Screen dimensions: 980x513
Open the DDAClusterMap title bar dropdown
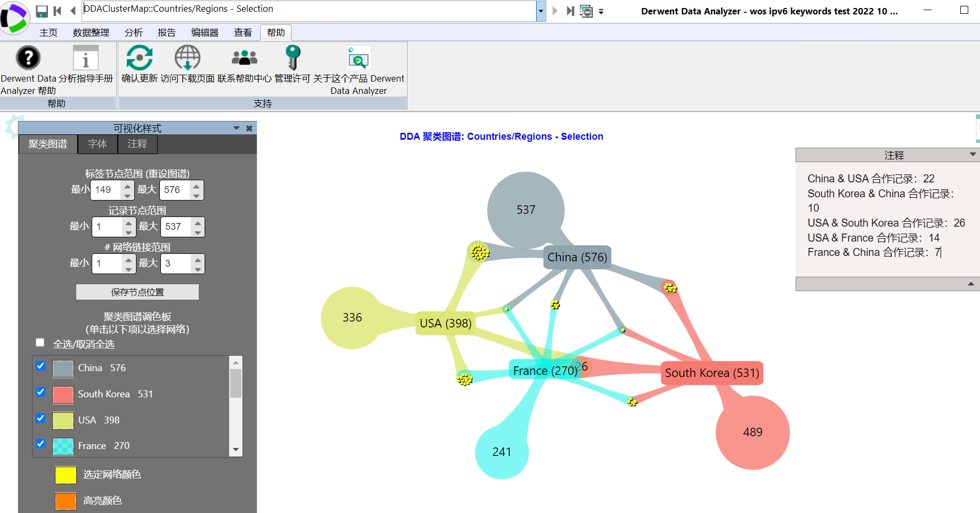point(540,11)
